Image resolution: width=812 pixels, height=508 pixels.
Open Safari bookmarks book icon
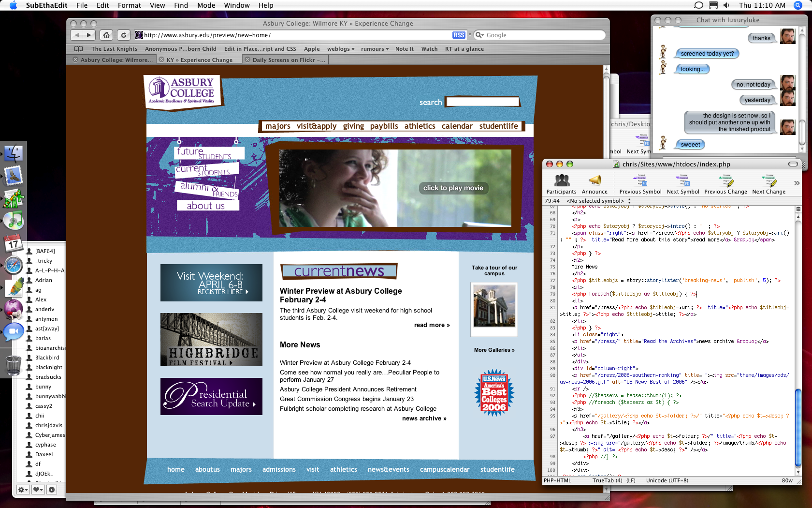pyautogui.click(x=78, y=49)
